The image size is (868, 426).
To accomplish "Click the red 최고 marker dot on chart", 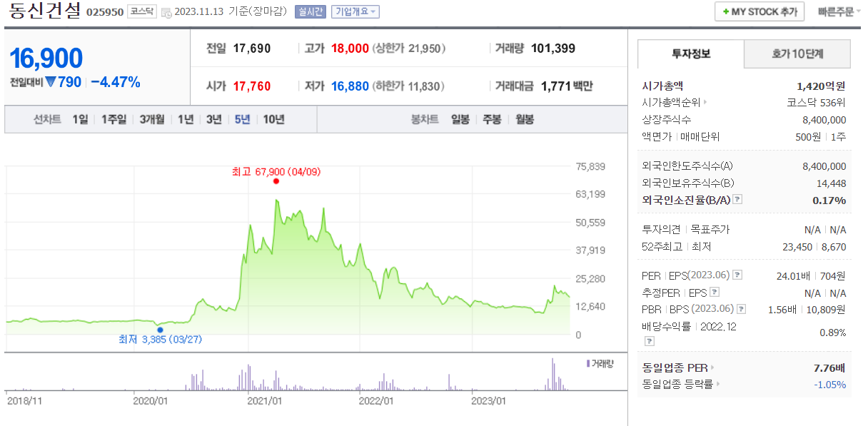I will tap(276, 181).
